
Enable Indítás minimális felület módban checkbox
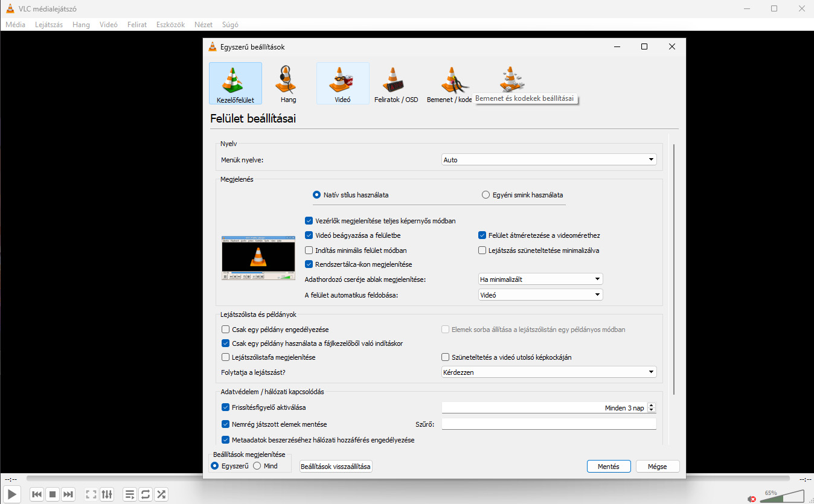[x=309, y=250]
